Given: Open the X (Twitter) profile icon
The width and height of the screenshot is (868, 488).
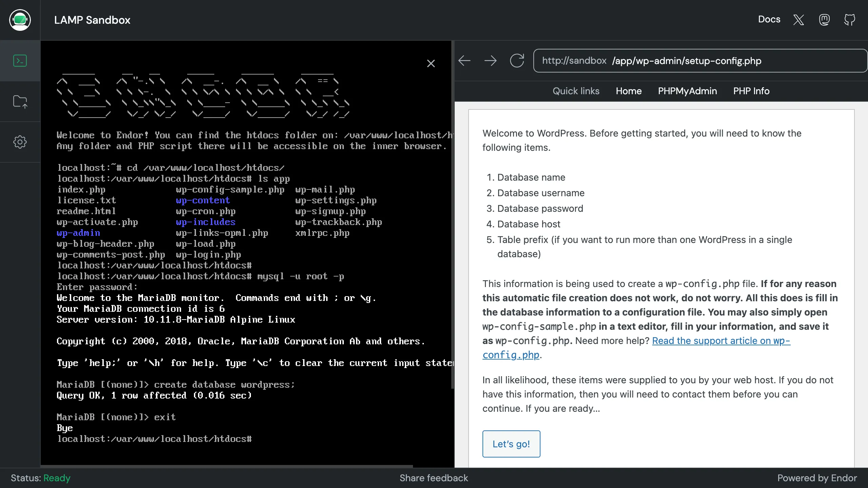Looking at the screenshot, I should pyautogui.click(x=798, y=20).
